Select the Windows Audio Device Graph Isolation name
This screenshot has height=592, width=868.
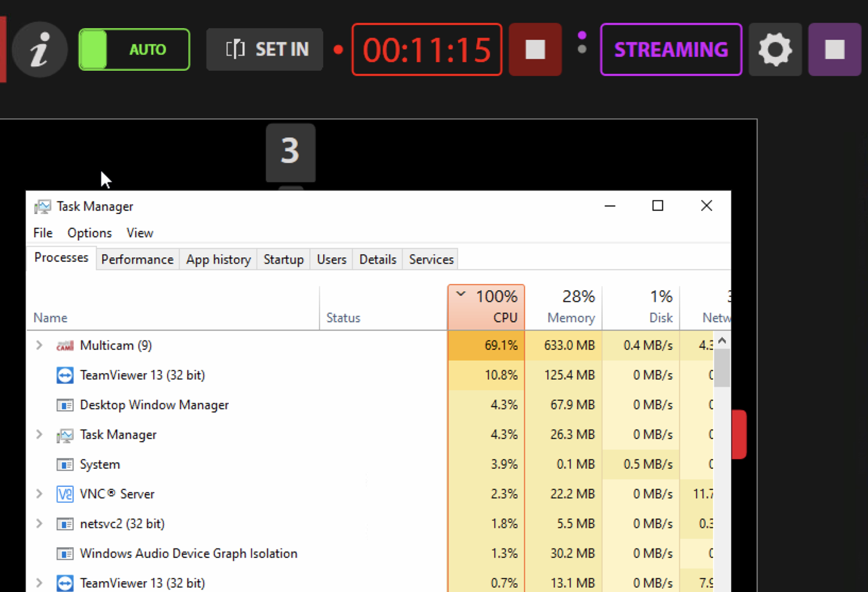coord(189,553)
